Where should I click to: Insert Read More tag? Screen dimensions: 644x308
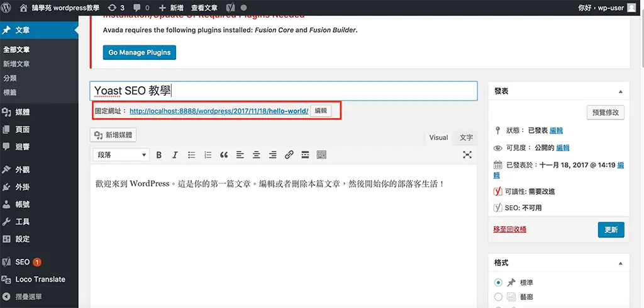pos(305,154)
